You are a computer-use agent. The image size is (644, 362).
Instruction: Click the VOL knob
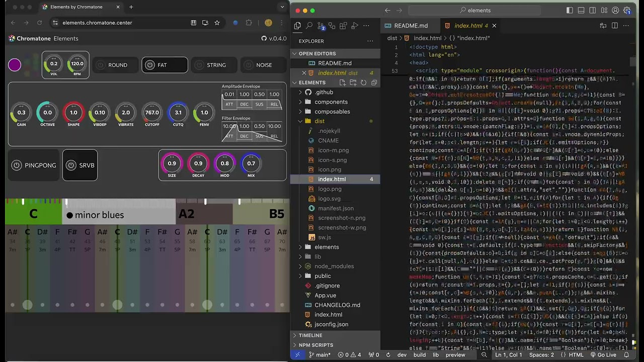[54, 64]
